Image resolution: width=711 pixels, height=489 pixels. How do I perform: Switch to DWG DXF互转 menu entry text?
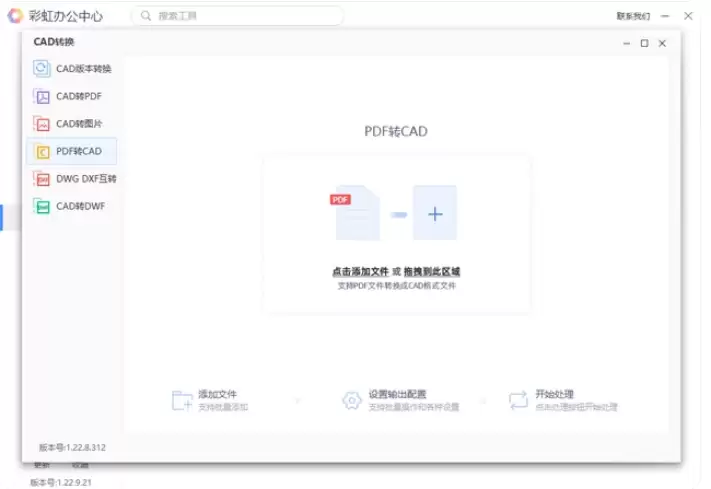coord(86,179)
